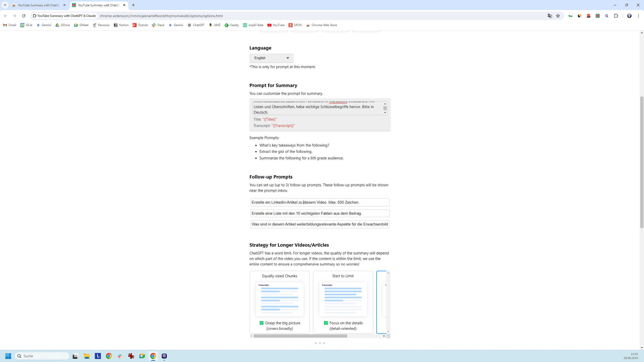
Task: Open the GMeet bookmark
Action: click(81, 25)
